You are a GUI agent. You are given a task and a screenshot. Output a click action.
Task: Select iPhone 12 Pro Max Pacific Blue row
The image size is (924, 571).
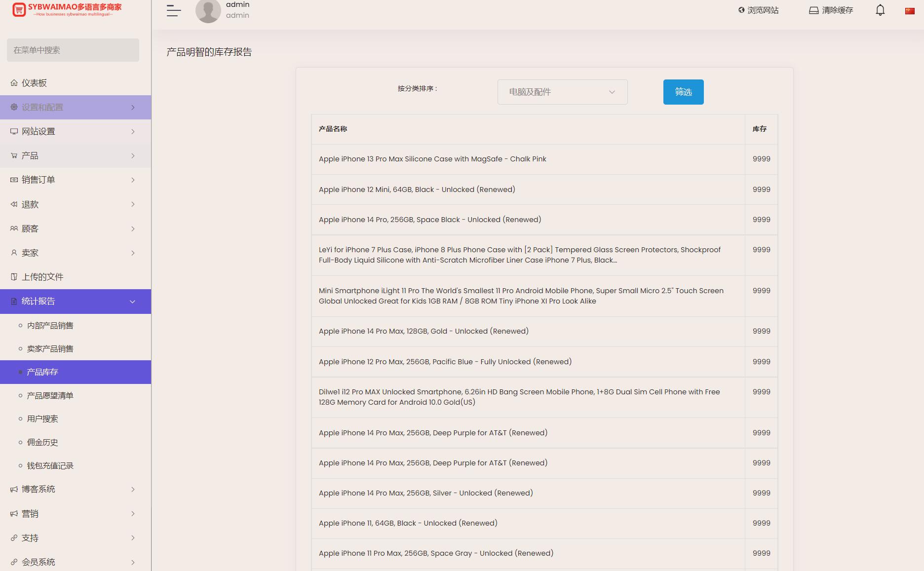point(544,362)
